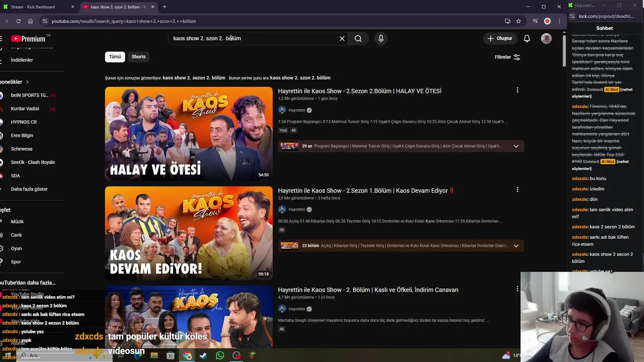This screenshot has width=644, height=362.
Task: Open the notifications bell
Action: [527, 38]
